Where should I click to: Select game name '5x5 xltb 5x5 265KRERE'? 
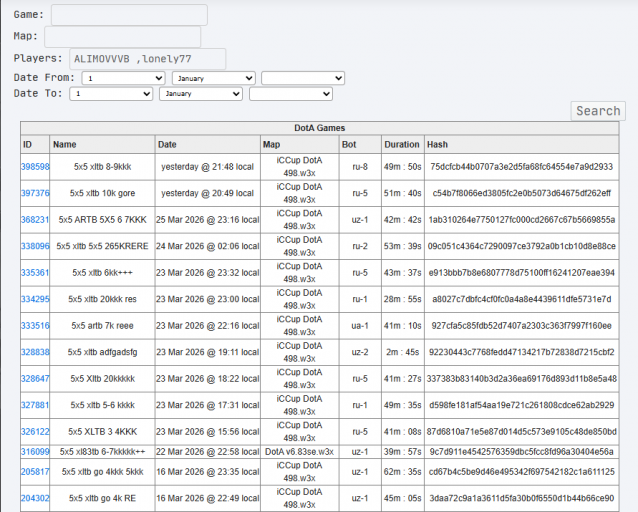(103, 246)
